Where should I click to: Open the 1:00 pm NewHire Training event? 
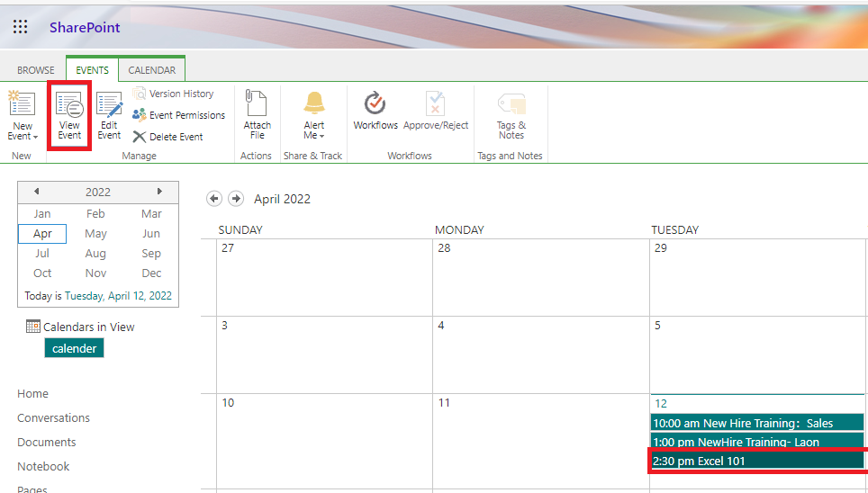(x=756, y=442)
